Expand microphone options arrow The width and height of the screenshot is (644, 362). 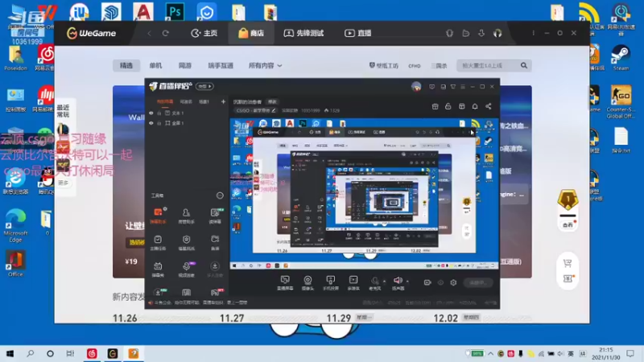[385, 281]
